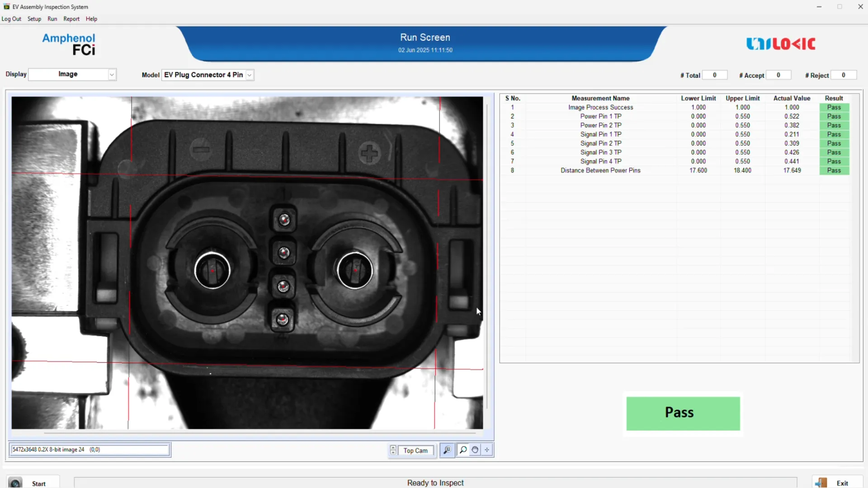Click the Exit button label
The image size is (868, 488).
point(842,483)
